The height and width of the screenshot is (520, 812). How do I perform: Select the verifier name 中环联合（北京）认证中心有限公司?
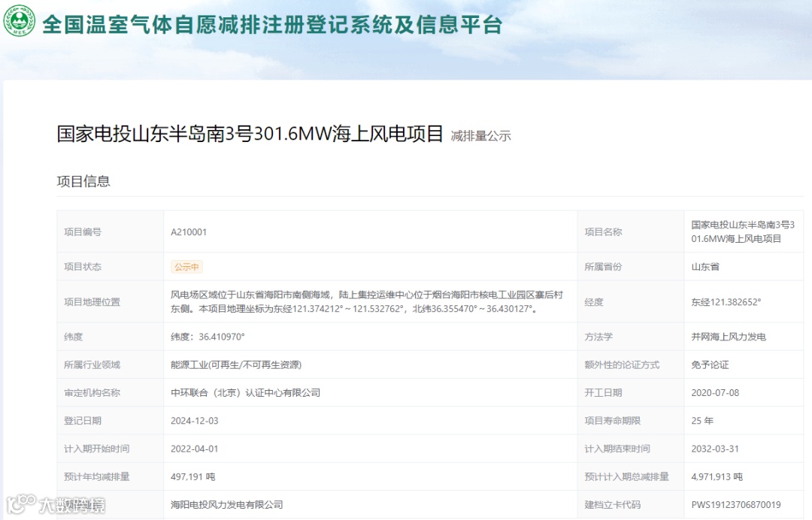tap(245, 393)
